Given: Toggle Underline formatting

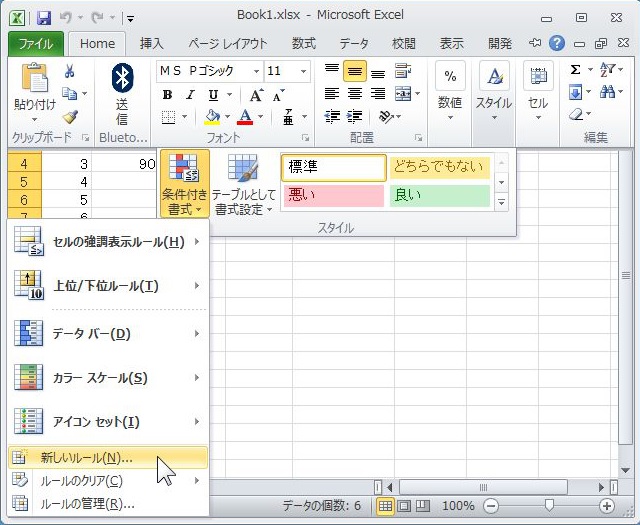Looking at the screenshot, I should tap(213, 95).
